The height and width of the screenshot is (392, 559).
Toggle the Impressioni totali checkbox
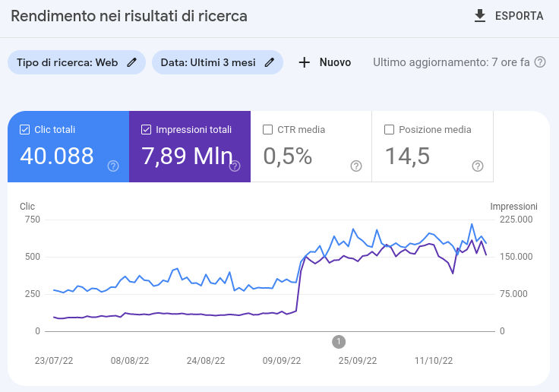(146, 129)
